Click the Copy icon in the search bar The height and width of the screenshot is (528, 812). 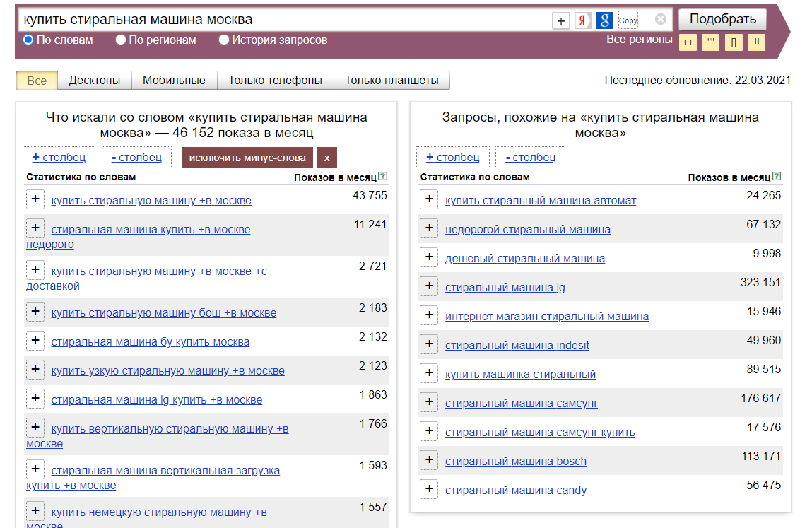point(628,20)
